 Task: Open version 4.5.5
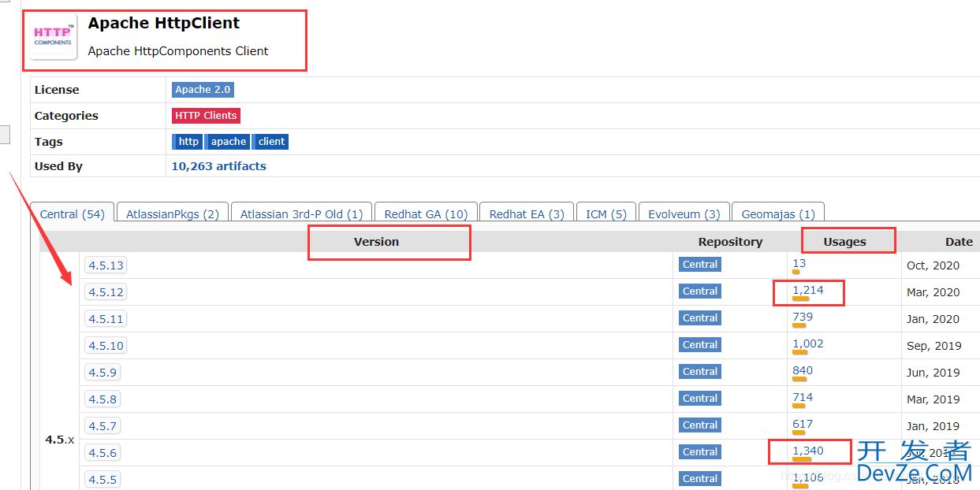point(102,480)
